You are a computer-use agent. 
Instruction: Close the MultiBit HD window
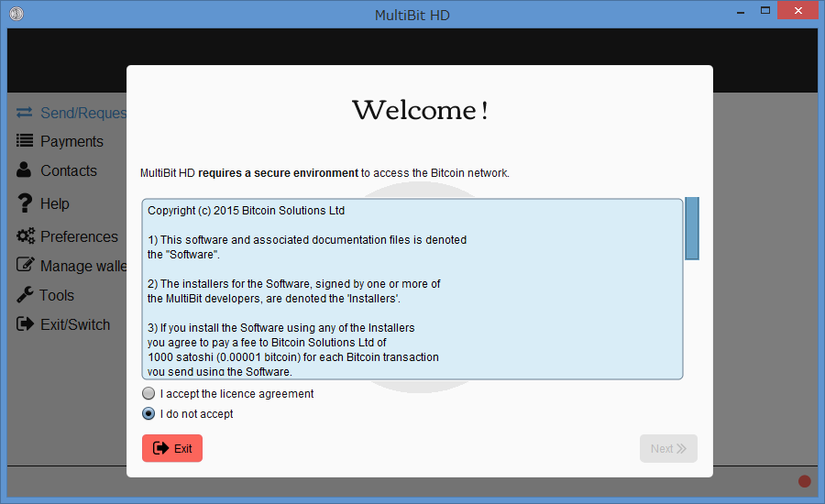(797, 11)
